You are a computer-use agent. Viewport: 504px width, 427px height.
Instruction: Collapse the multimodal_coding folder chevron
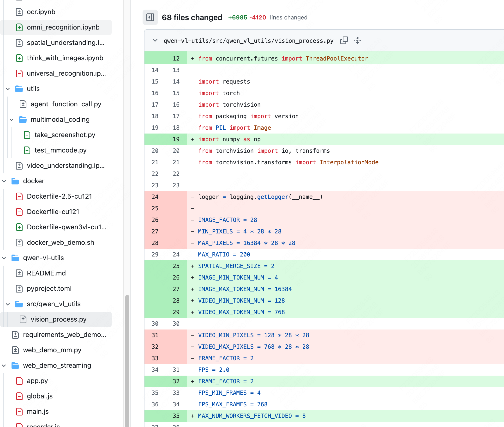(12, 120)
